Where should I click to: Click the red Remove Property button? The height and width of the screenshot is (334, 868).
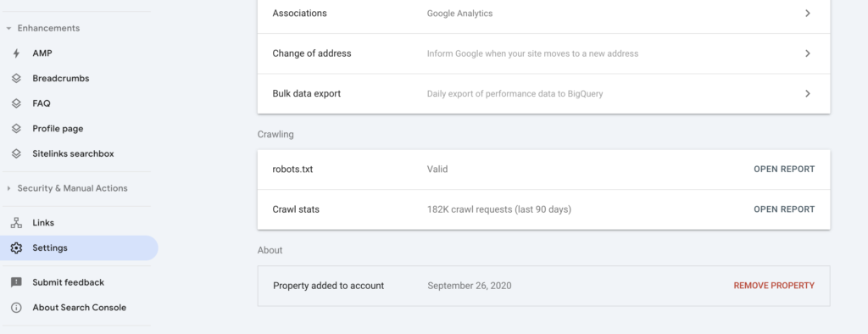click(774, 286)
